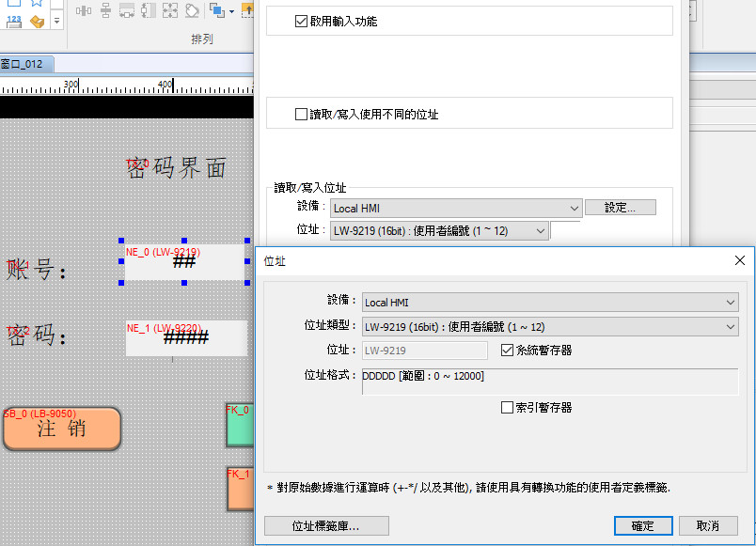Expand the 位址類型 LW-9219 dropdown
756x546 pixels.
[x=550, y=326]
